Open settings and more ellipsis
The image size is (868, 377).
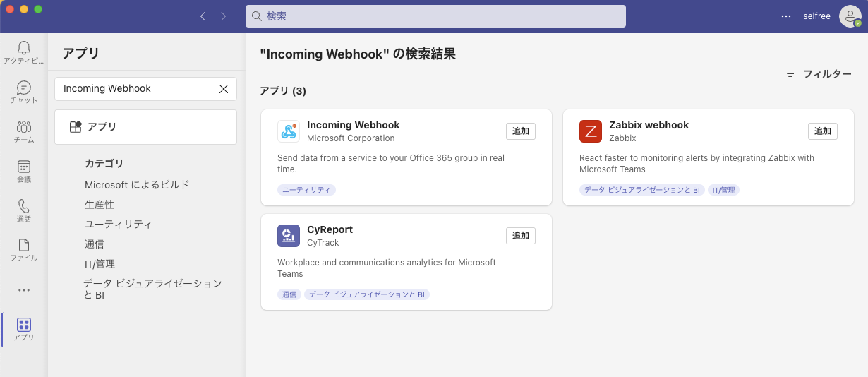click(786, 16)
